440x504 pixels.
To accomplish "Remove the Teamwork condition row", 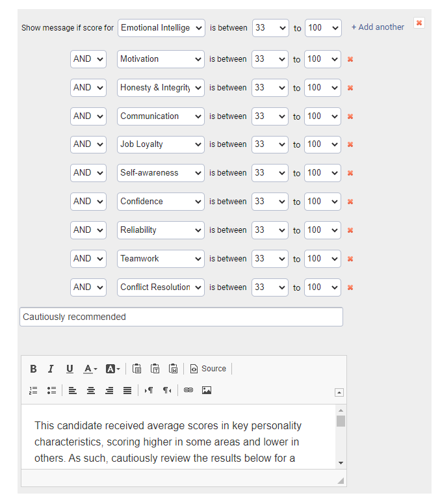I will point(350,259).
